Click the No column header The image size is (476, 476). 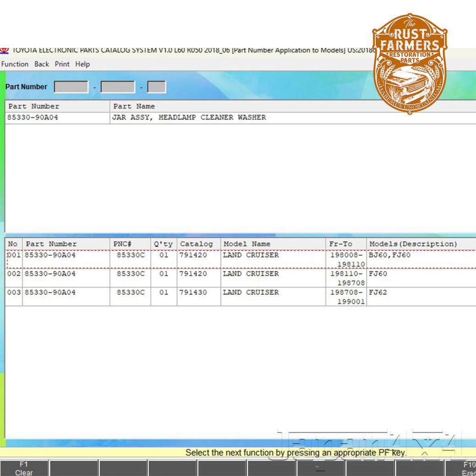click(14, 244)
